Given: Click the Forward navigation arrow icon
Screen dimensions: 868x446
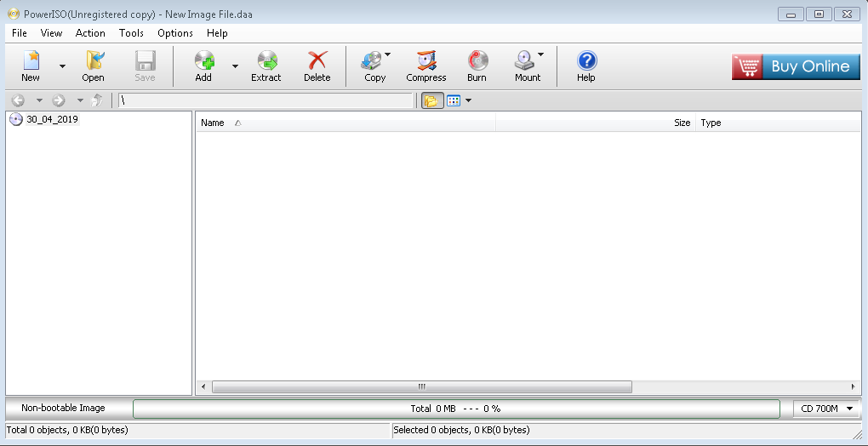Looking at the screenshot, I should pyautogui.click(x=59, y=100).
